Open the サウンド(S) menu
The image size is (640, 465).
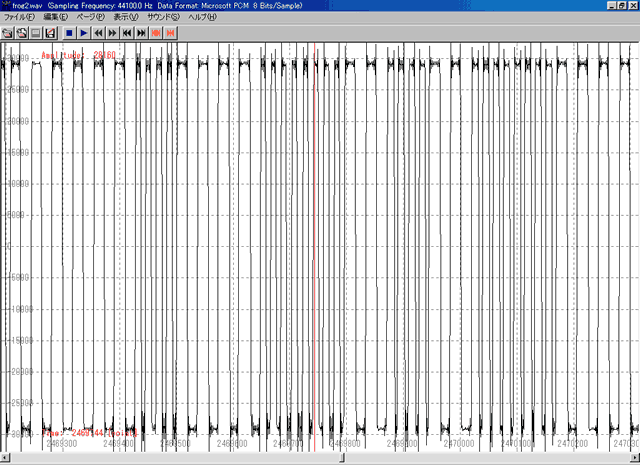coord(163,18)
